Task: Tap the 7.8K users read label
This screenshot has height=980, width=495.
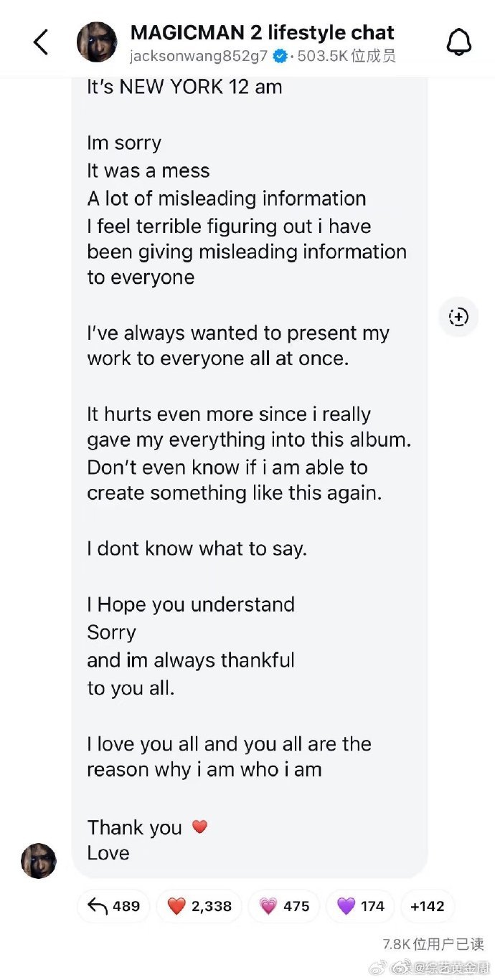Action: coord(433,944)
